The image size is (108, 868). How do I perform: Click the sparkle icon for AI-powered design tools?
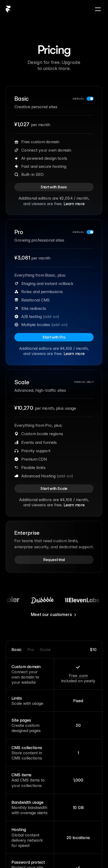[x=16, y=158]
